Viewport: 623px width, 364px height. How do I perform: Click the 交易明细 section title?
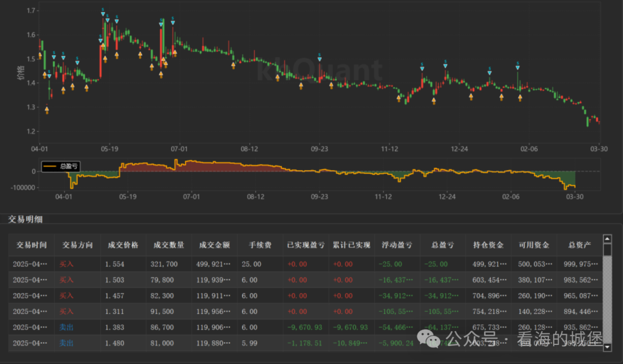(x=25, y=219)
